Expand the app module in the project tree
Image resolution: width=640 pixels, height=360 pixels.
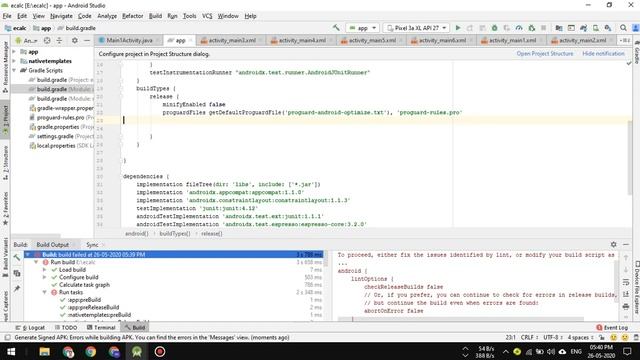pos(14,52)
